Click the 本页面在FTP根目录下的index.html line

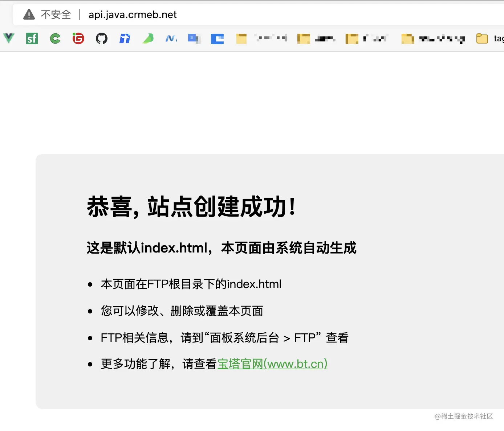pos(191,284)
